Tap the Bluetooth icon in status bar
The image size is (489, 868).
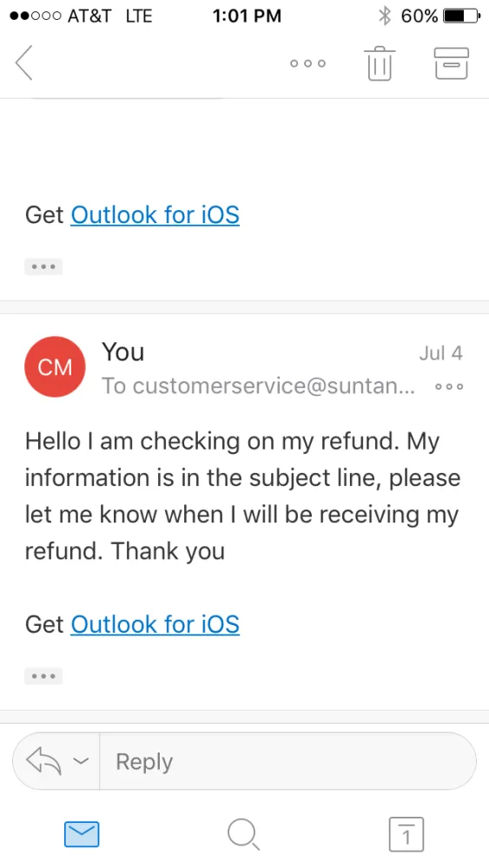[x=384, y=16]
